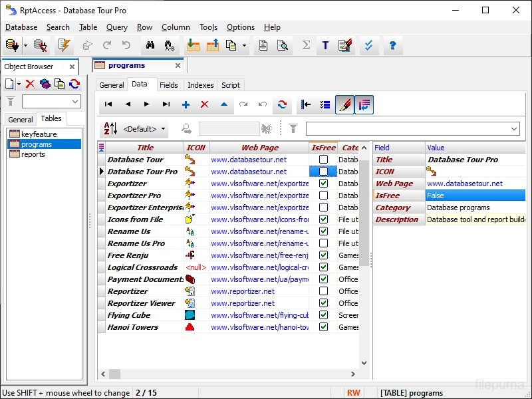Click the refresh data icon in the navigator

282,104
